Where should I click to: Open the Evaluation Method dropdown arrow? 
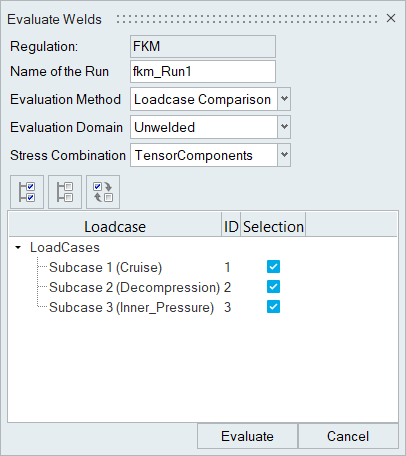(x=284, y=99)
